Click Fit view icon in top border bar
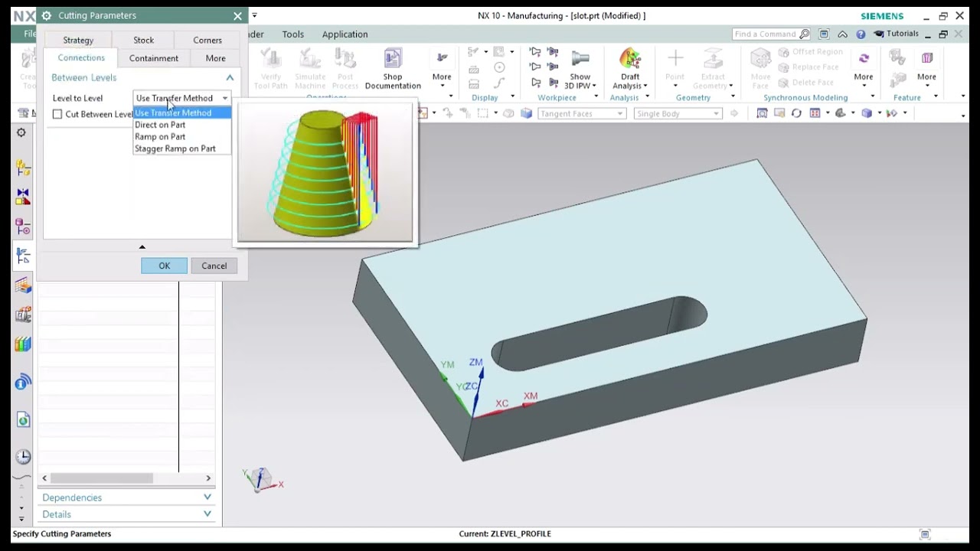The image size is (980, 551). 762,113
